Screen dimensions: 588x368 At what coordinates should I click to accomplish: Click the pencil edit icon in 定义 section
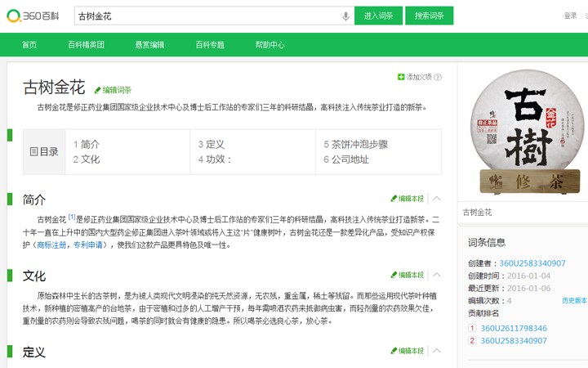(x=394, y=351)
